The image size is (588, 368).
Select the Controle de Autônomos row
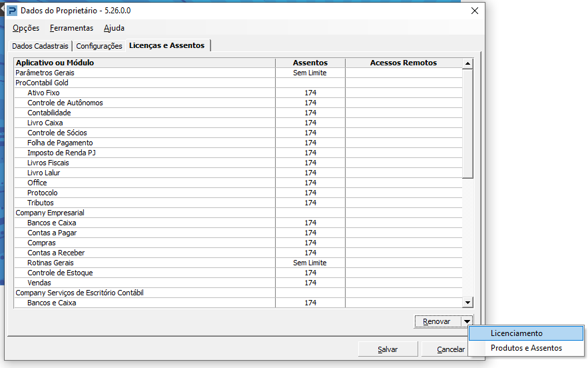click(238, 103)
